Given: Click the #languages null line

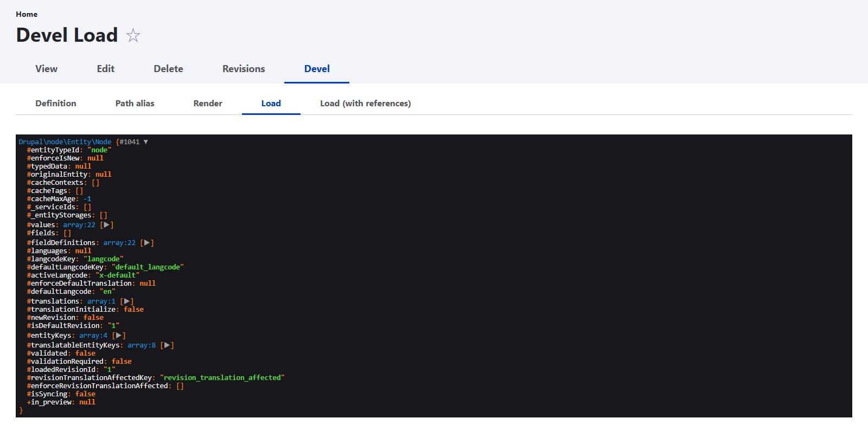Looking at the screenshot, I should click(x=59, y=251).
